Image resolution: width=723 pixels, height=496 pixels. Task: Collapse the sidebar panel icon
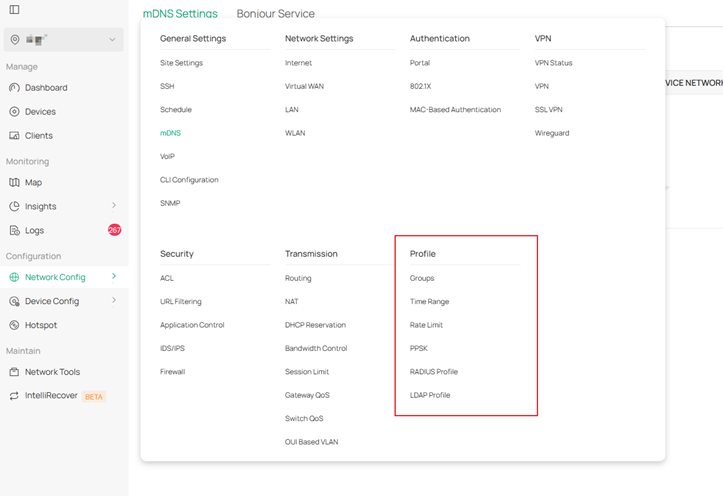pos(14,9)
